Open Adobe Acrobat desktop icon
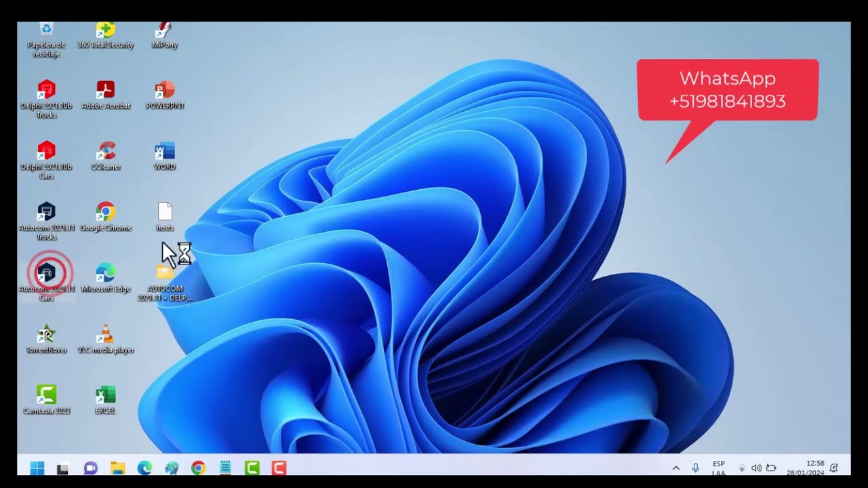 coord(105,95)
